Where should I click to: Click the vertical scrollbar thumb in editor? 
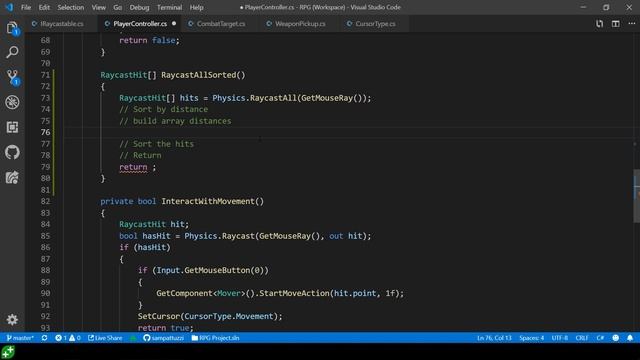(x=636, y=196)
